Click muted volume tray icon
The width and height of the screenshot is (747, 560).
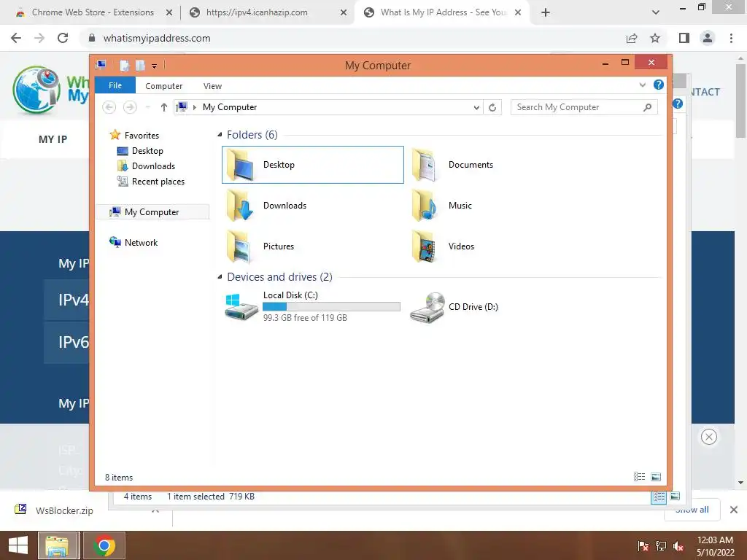[678, 546]
